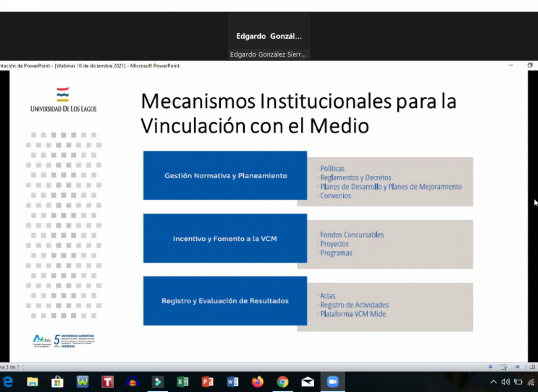Open the volume control in the system tray

click(x=505, y=382)
